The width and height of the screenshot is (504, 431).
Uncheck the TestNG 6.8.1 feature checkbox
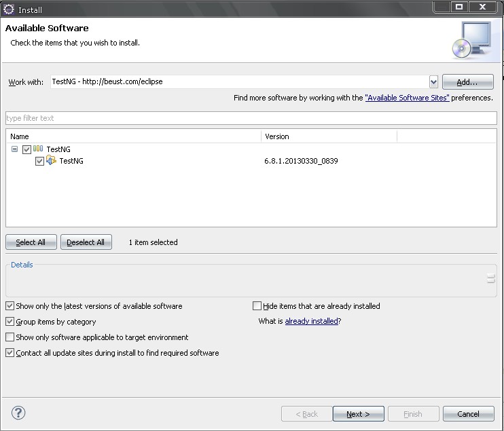[39, 161]
